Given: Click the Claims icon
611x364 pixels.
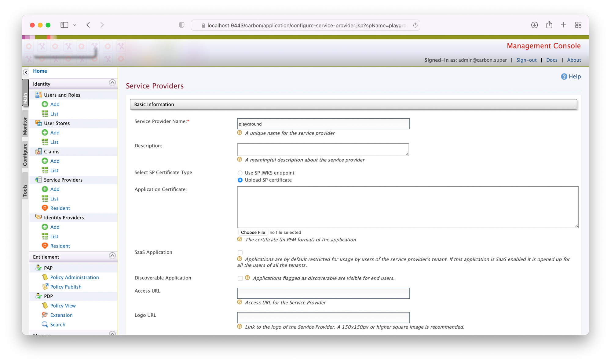Looking at the screenshot, I should pyautogui.click(x=38, y=151).
